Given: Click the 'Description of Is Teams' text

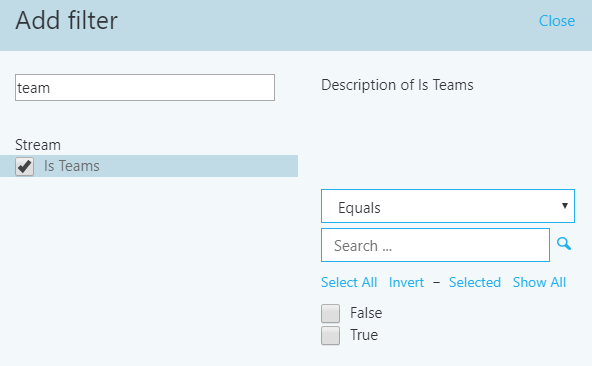Looking at the screenshot, I should click(397, 85).
